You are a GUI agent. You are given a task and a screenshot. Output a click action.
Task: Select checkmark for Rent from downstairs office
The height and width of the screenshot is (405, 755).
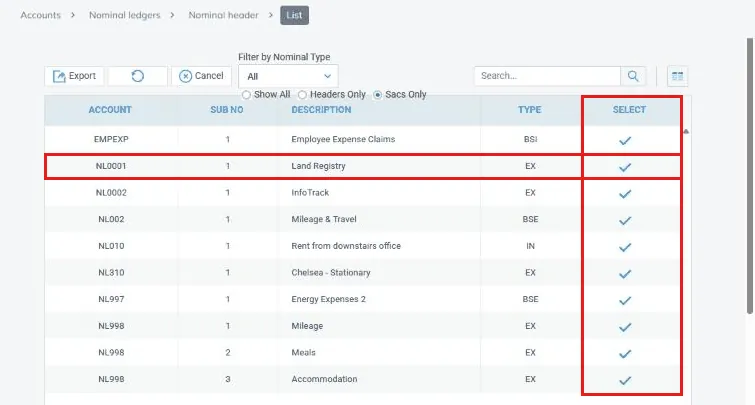click(625, 248)
